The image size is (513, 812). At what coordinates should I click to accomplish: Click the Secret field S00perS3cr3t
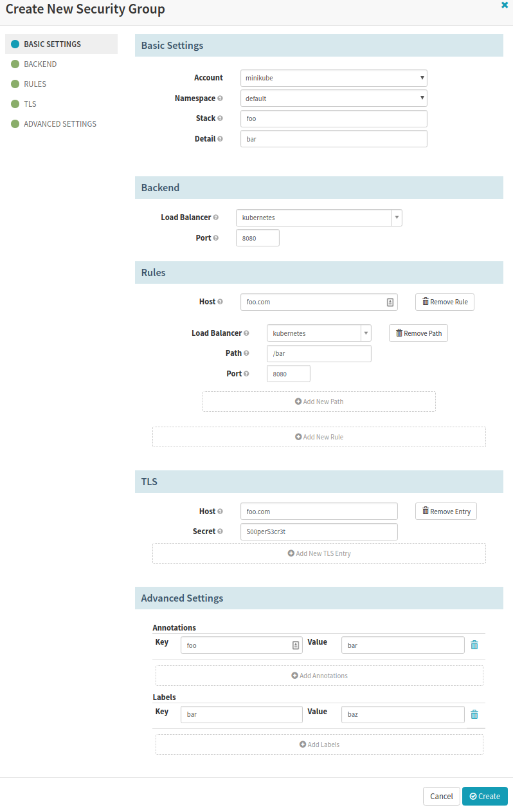319,532
